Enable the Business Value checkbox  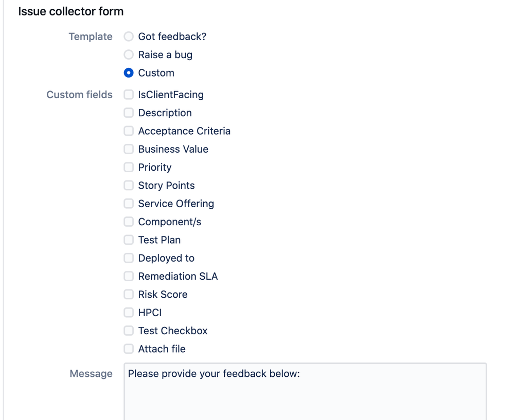point(129,149)
